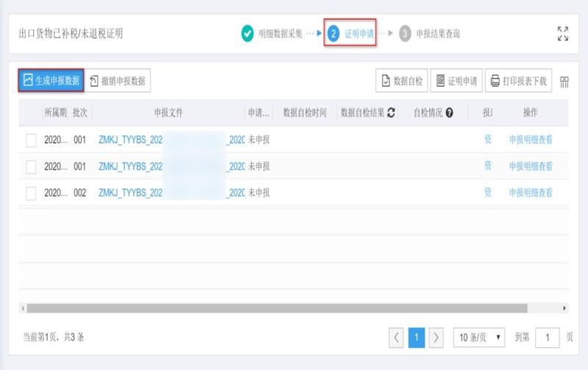Click the fullscreen expand icon

click(562, 34)
